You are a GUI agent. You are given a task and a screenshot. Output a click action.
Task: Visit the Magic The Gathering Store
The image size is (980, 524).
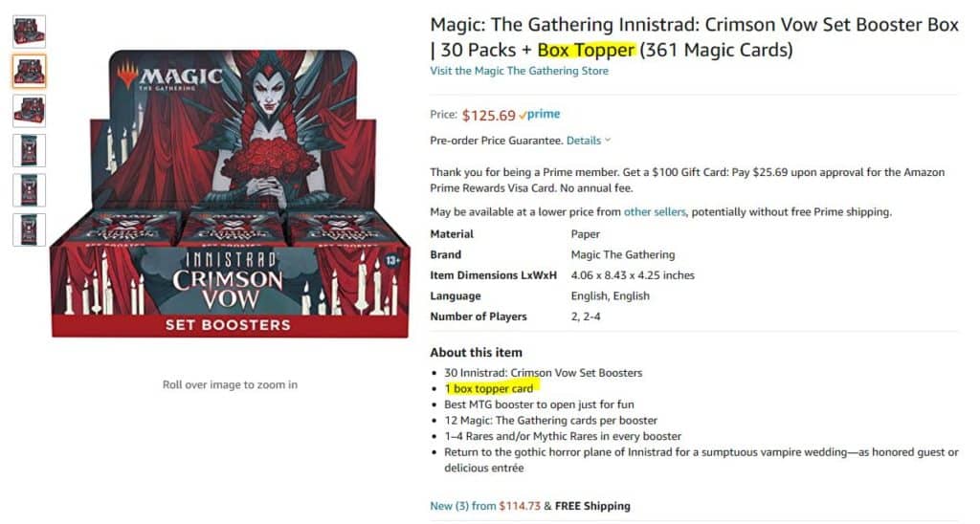[519, 71]
